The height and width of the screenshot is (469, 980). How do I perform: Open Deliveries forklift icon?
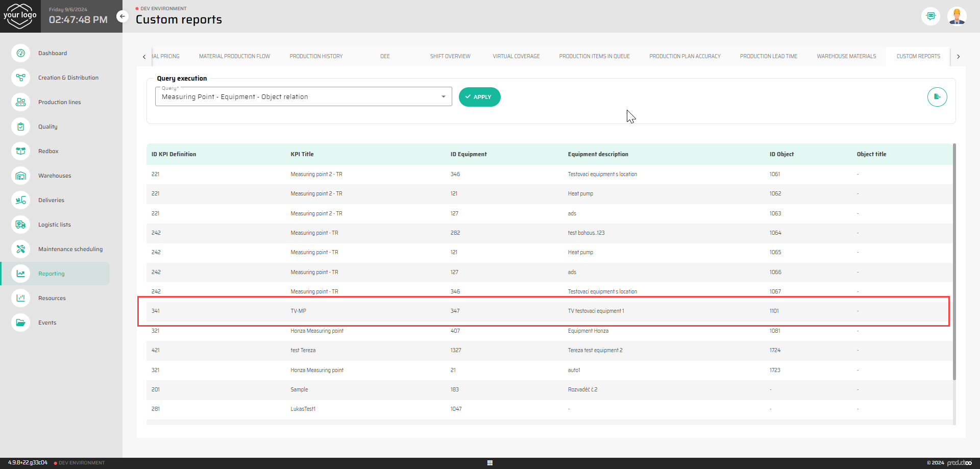coord(20,200)
